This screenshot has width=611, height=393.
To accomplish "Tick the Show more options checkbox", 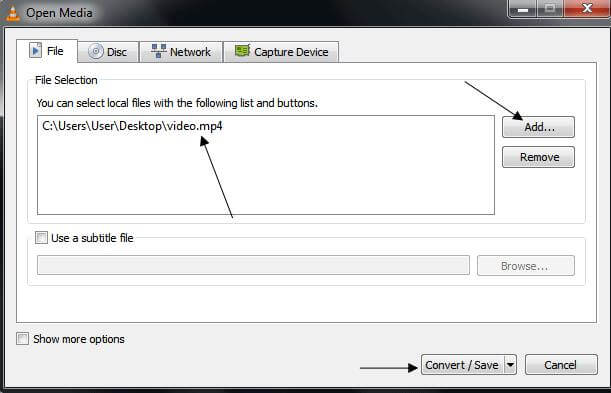I will [23, 338].
